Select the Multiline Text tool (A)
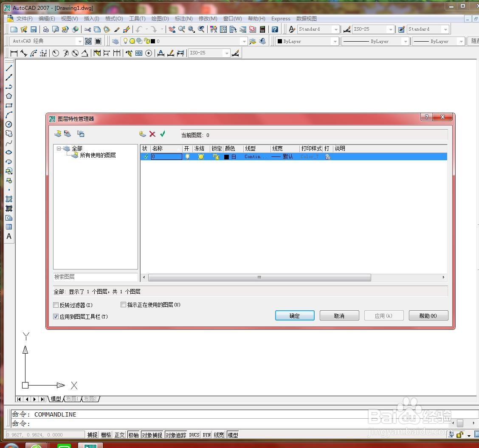 [9, 236]
